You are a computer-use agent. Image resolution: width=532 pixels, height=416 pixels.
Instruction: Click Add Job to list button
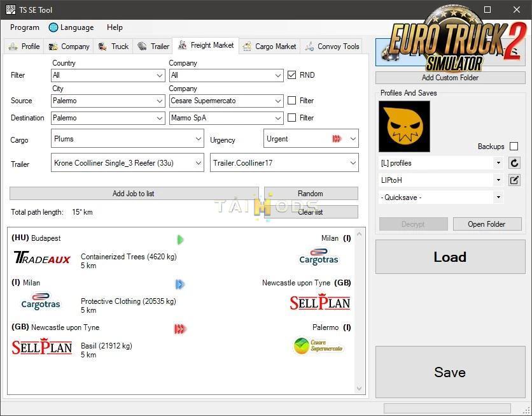[x=134, y=194]
